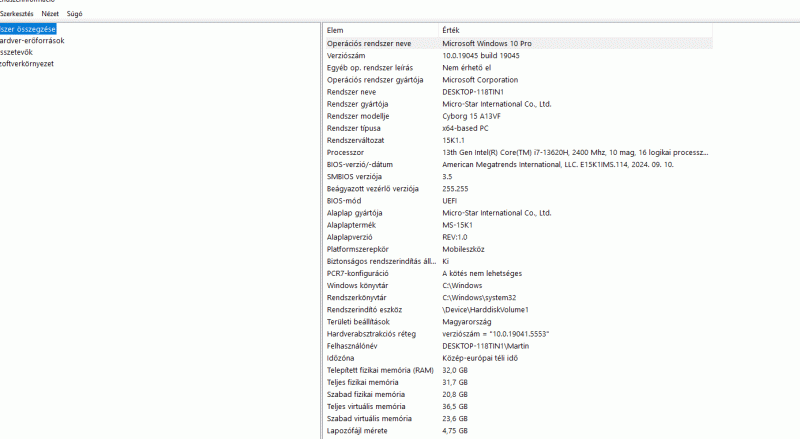
Task: Click A kötés nem lehetséges value
Action: click(482, 274)
